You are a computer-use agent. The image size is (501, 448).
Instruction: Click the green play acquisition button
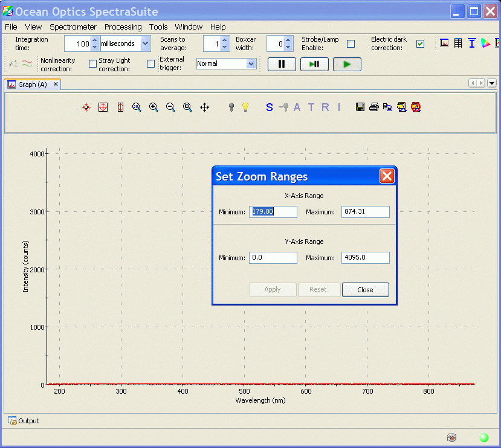[x=347, y=64]
